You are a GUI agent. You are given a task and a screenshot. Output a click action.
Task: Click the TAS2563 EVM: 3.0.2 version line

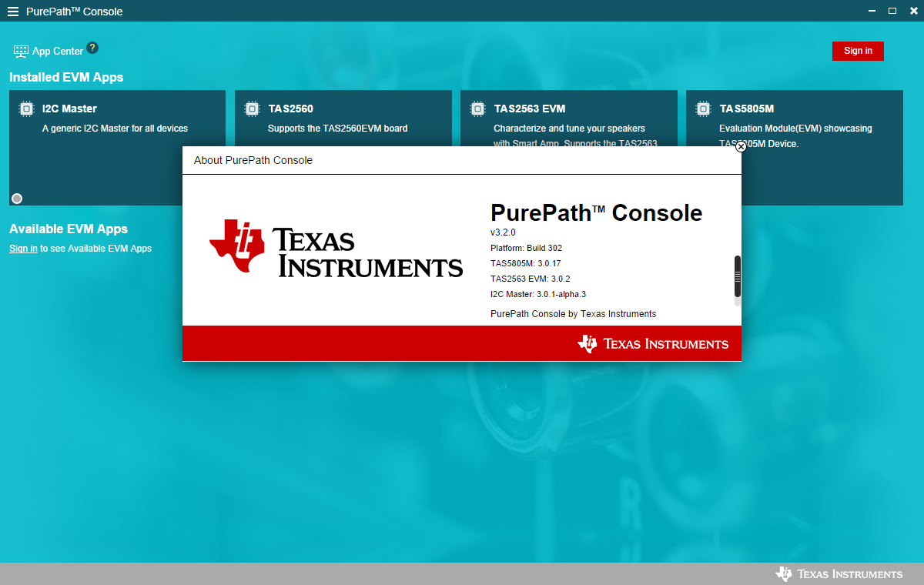531,279
